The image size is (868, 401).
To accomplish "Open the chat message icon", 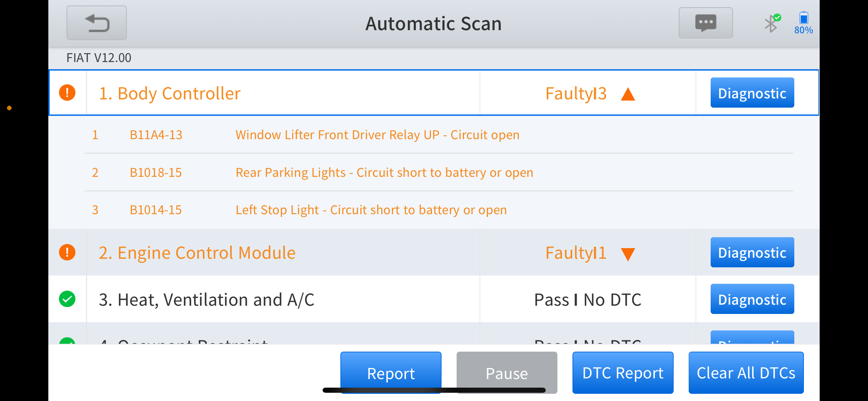I will 706,23.
